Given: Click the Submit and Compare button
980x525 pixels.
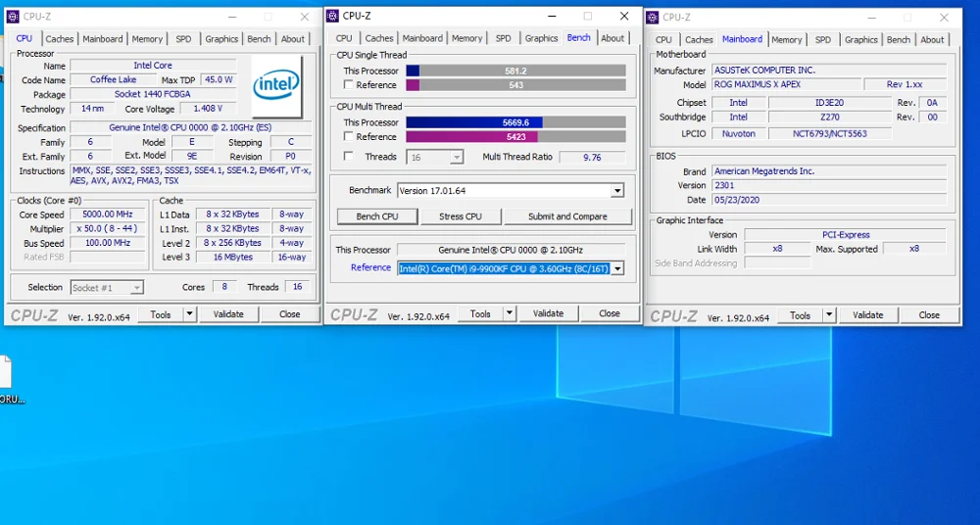Looking at the screenshot, I should 567,216.
